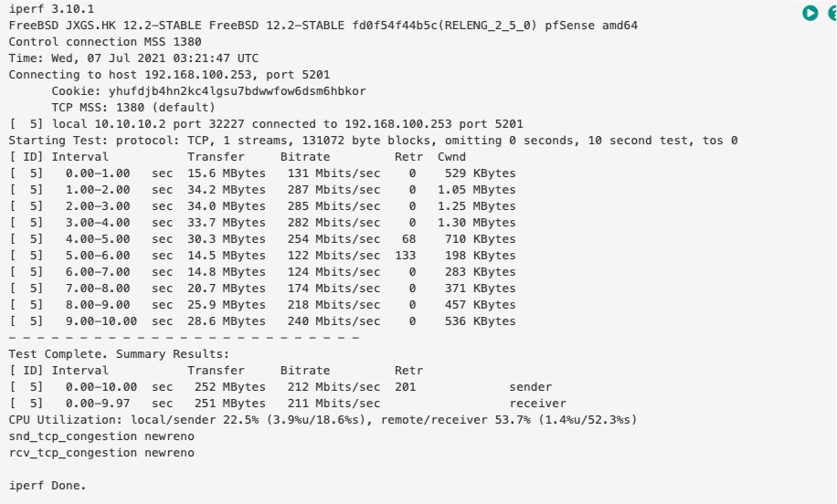Click the Starting Test protocol line

pos(373,140)
